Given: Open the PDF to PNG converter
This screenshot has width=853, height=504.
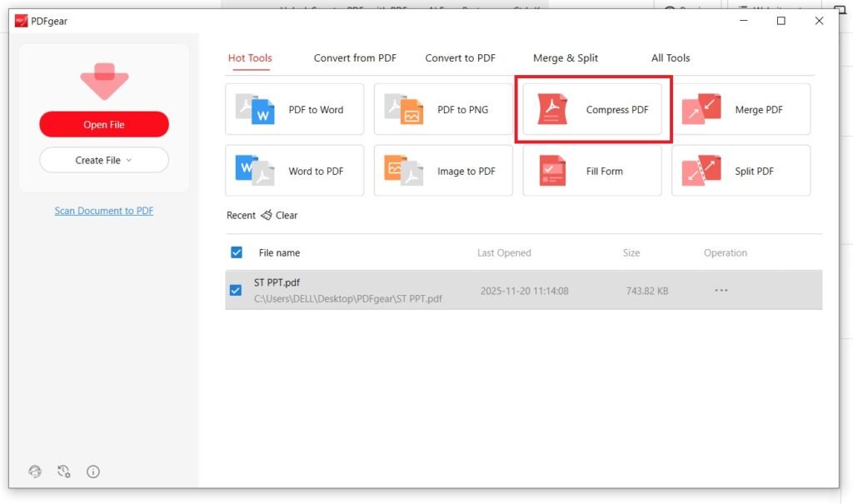Looking at the screenshot, I should click(x=442, y=109).
